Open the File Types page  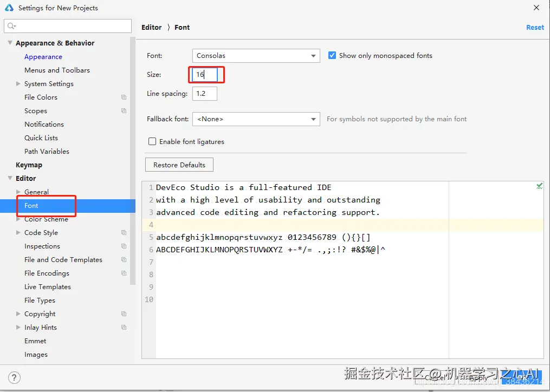(40, 300)
